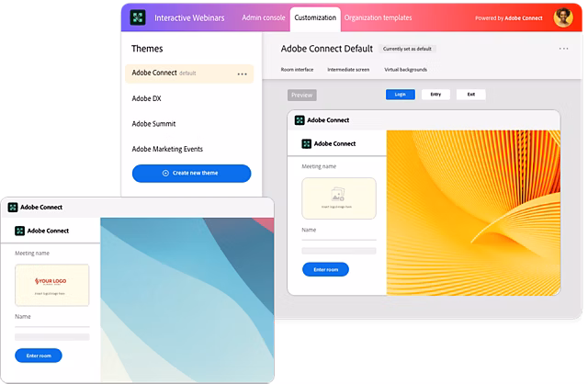The width and height of the screenshot is (588, 384).
Task: Click Enter room in the front login window
Action: tap(39, 356)
